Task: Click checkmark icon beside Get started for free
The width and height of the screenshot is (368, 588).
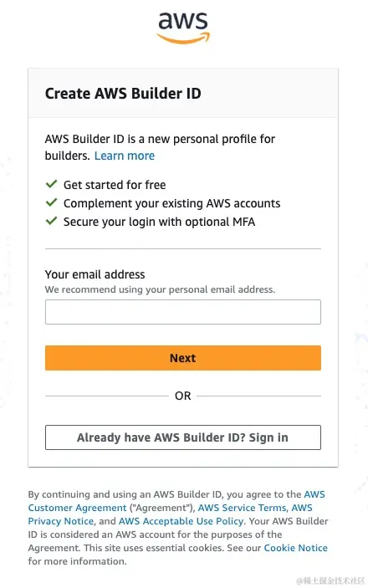Action: (x=51, y=184)
